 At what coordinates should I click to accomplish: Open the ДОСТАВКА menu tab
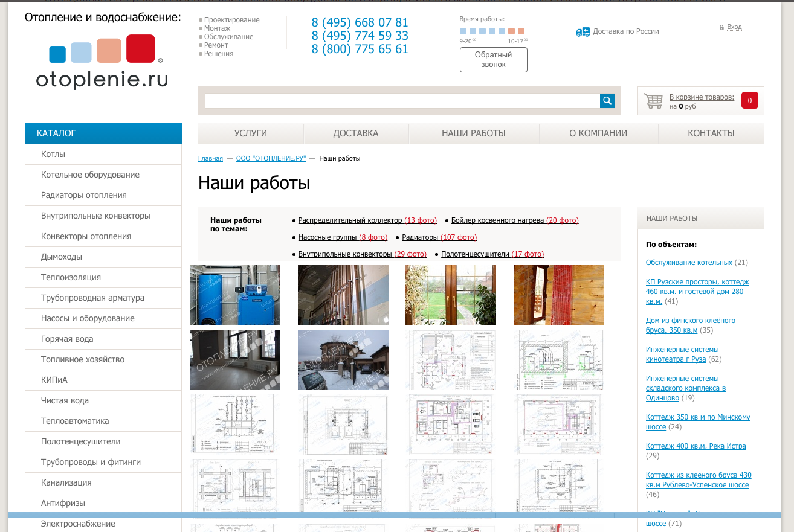356,133
